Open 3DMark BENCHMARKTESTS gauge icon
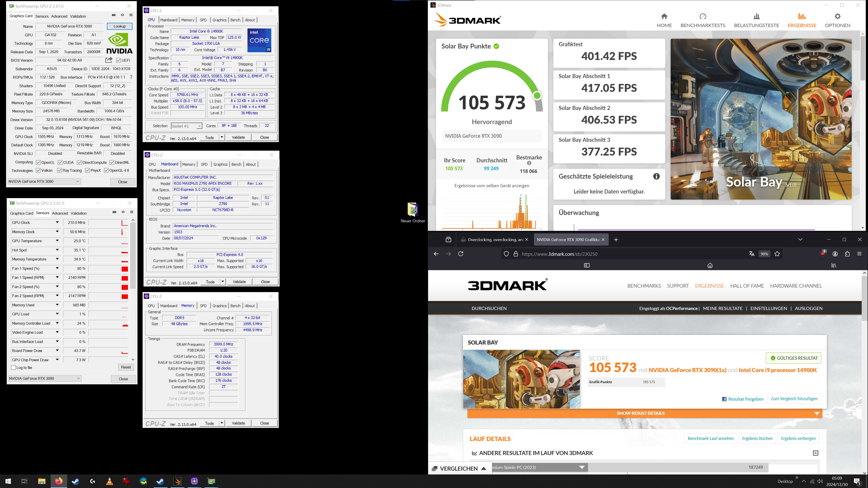The height and width of the screenshot is (488, 868). pos(703,16)
